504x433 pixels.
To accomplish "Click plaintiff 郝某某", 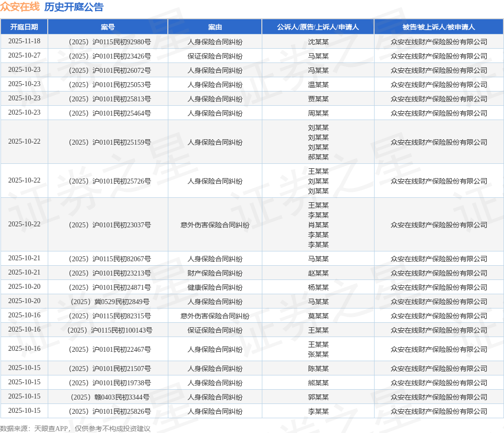I will click(318, 157).
